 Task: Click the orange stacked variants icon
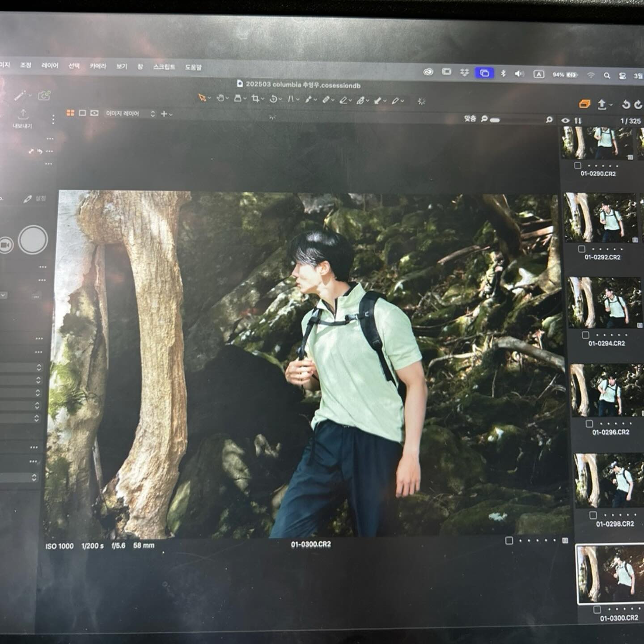tap(585, 104)
